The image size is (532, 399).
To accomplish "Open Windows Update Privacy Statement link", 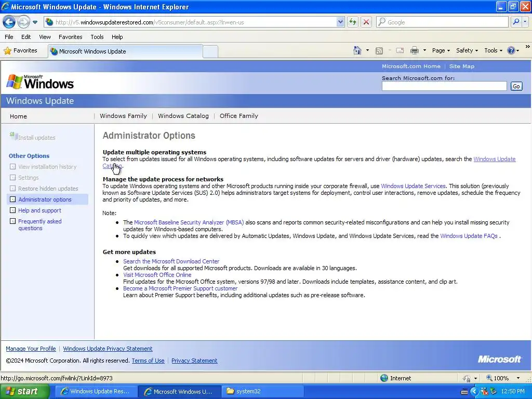I will coord(108,349).
